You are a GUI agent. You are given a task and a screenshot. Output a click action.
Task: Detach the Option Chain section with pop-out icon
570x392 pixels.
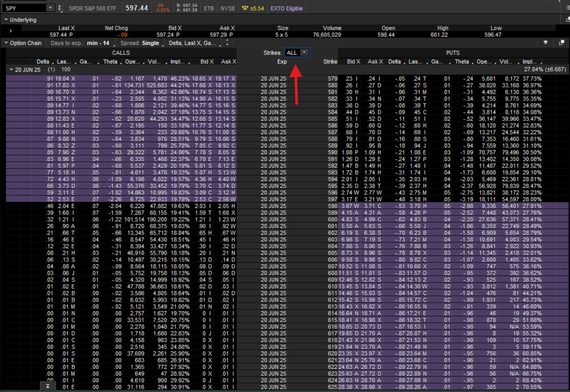561,43
